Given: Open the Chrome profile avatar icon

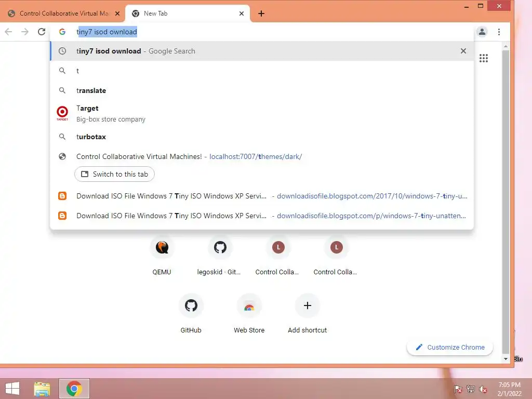Looking at the screenshot, I should point(482,32).
